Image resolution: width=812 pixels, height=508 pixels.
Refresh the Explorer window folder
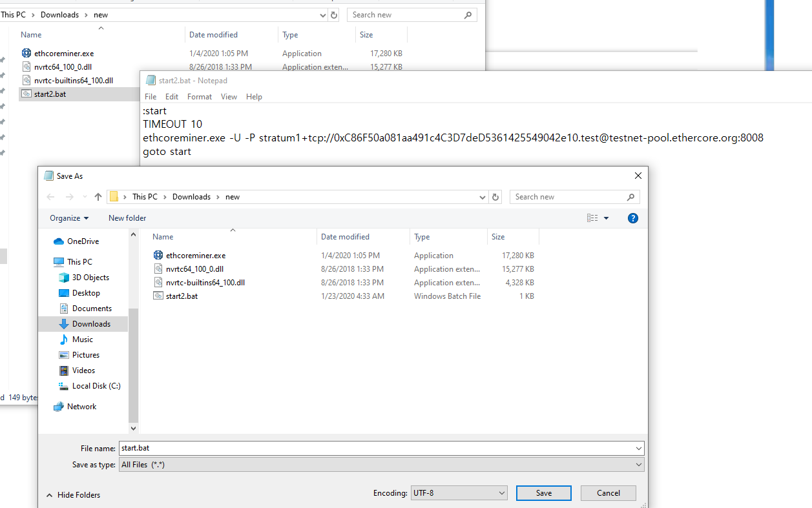tap(333, 15)
